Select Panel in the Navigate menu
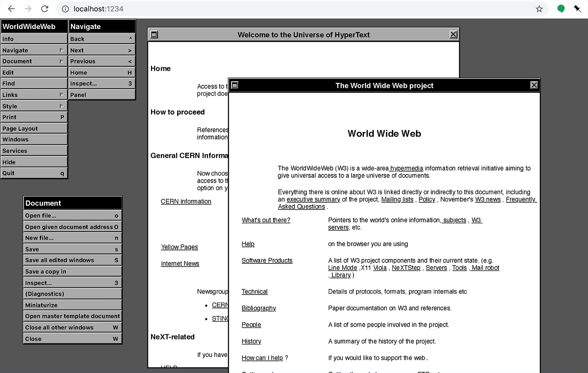The width and height of the screenshot is (588, 373). [102, 95]
